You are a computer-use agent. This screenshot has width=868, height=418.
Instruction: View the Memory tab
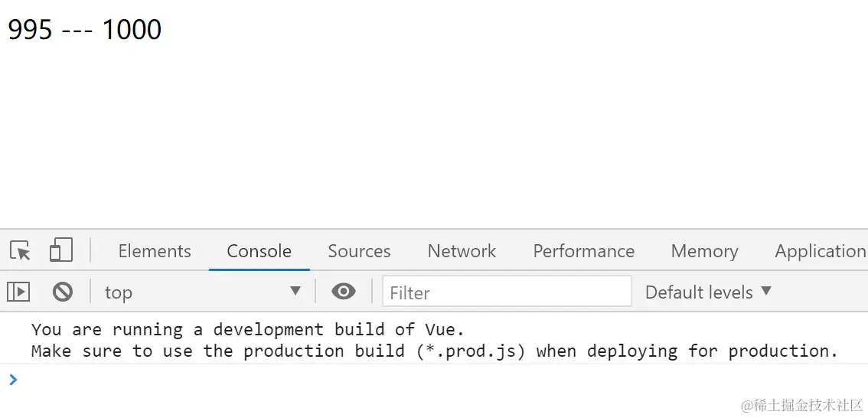pyautogui.click(x=704, y=251)
